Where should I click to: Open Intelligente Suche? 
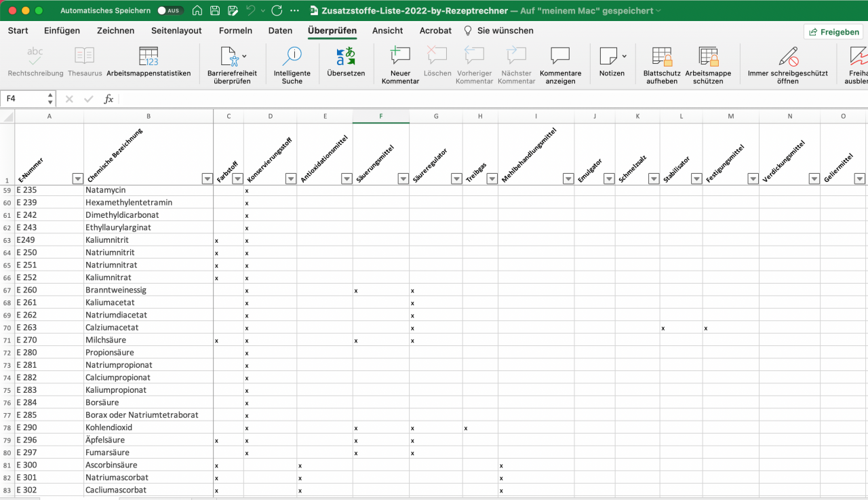pyautogui.click(x=292, y=64)
